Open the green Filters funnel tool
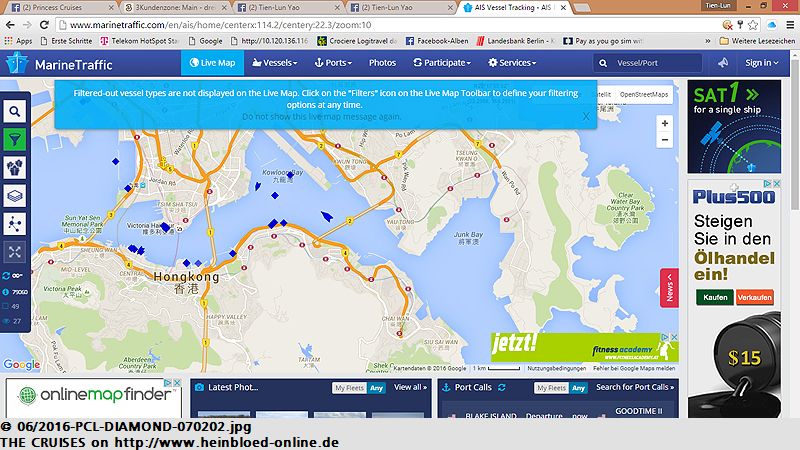The image size is (800, 450). click(x=15, y=139)
